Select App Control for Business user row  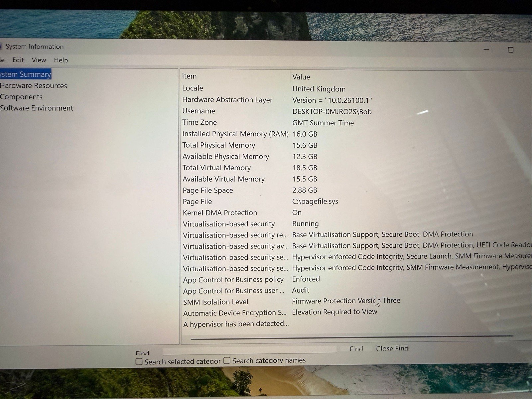pyautogui.click(x=356, y=291)
